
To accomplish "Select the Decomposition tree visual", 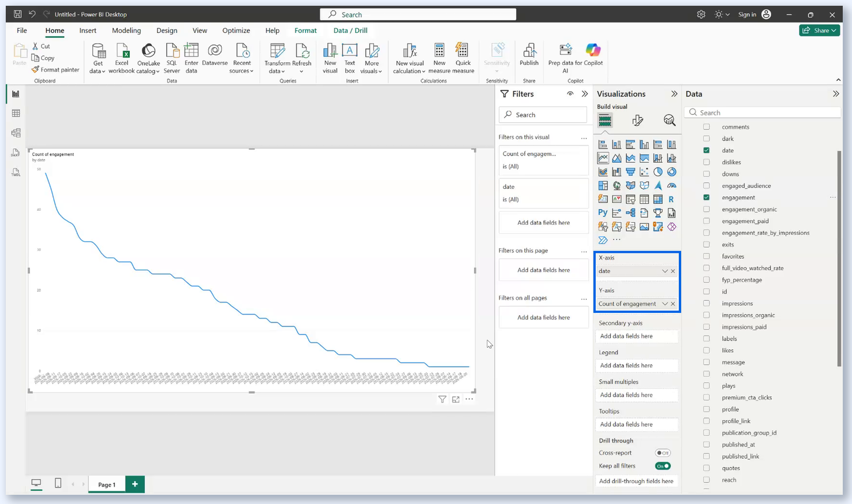I will [x=630, y=213].
